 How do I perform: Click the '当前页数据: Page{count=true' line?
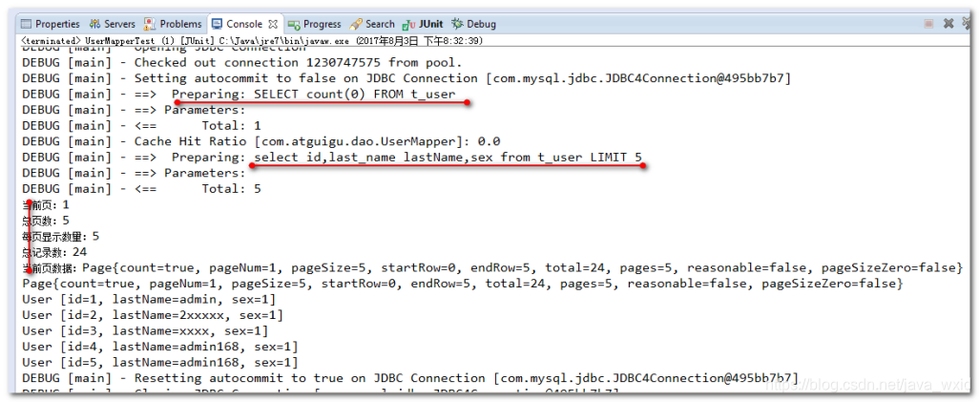click(x=491, y=267)
